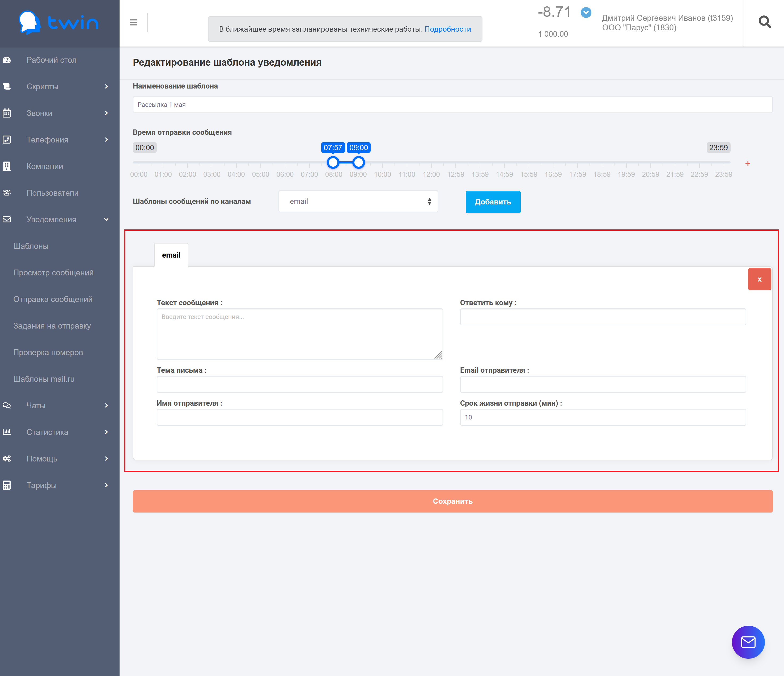Expand the Звонки submenu chevron
The height and width of the screenshot is (676, 784).
click(x=106, y=113)
